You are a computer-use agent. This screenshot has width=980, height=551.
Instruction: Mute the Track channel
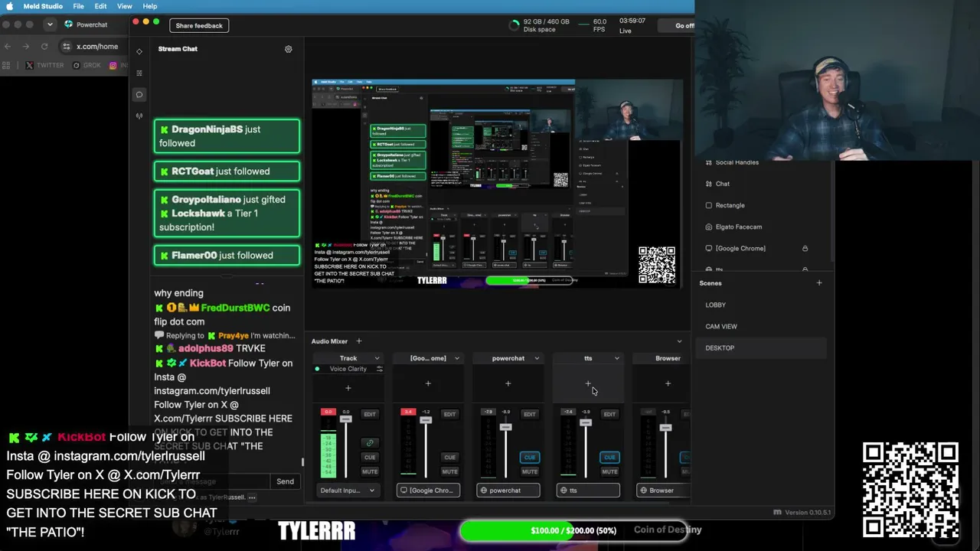tap(370, 471)
